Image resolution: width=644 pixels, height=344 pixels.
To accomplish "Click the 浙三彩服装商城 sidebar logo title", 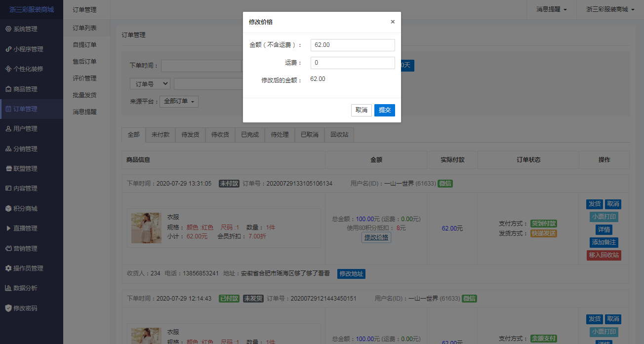I will click(x=32, y=9).
